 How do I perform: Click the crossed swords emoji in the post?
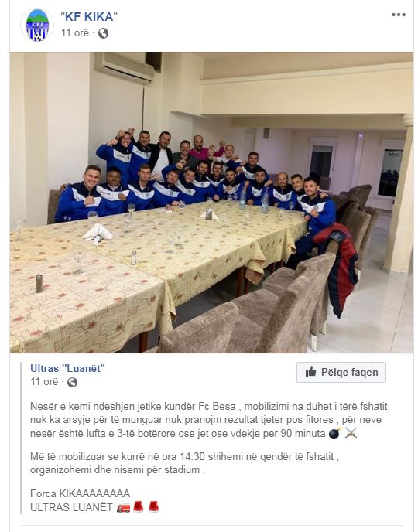351,433
